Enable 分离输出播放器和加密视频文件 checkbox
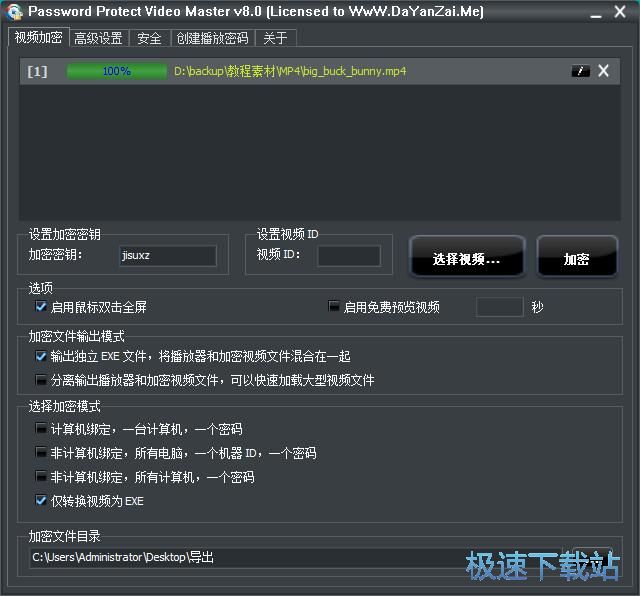 (x=41, y=380)
